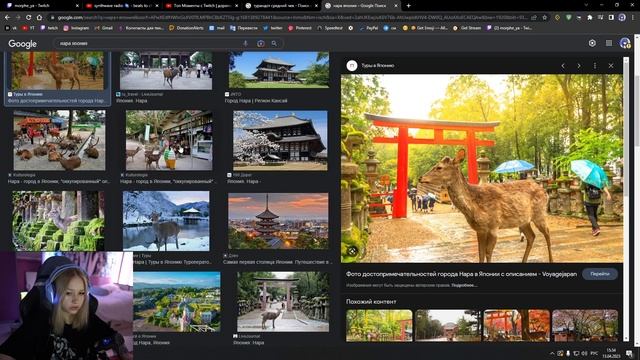Go back using browser back arrow

(7, 18)
